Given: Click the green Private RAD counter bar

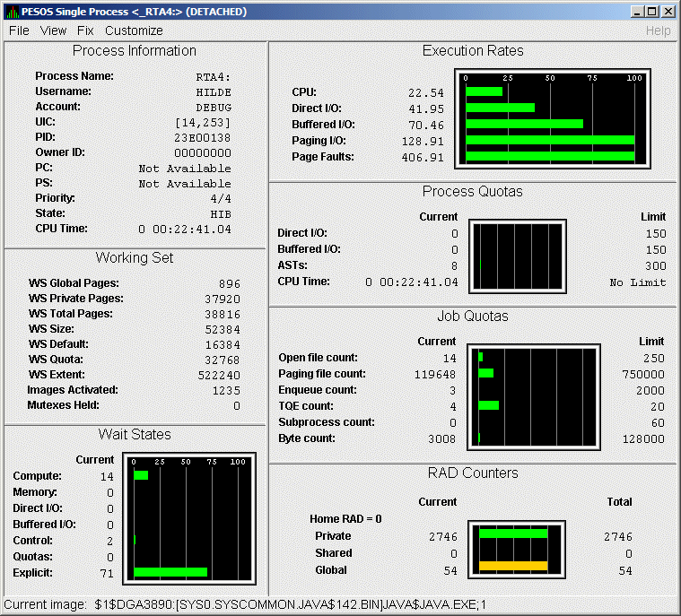Looking at the screenshot, I should click(x=512, y=533).
